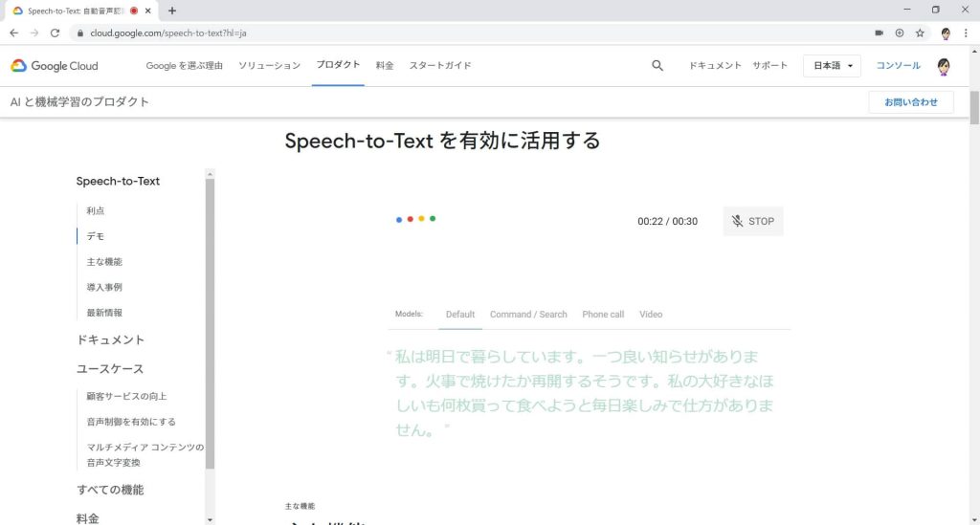Open the Google account avatar in header
Screen dimensions: 980x525
pos(944,66)
